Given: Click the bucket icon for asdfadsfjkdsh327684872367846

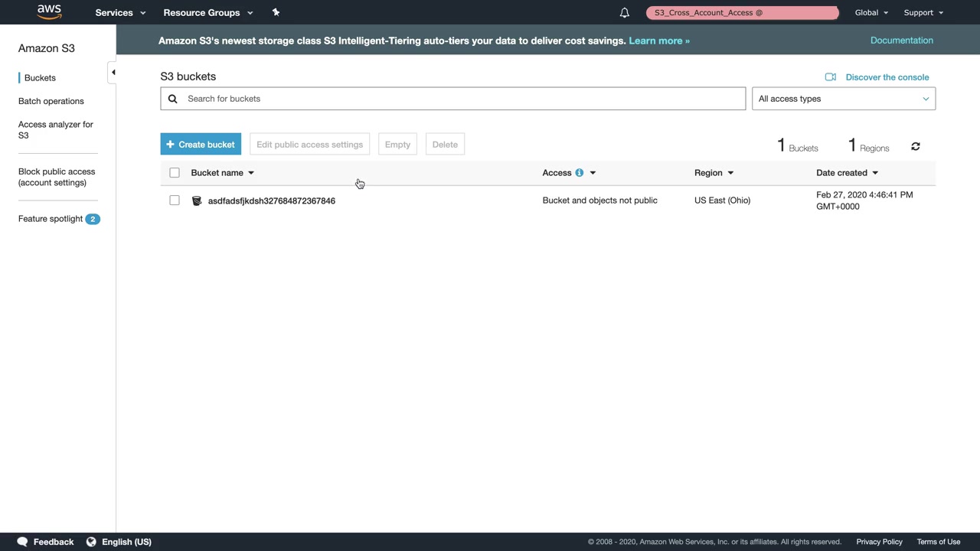Looking at the screenshot, I should (197, 201).
